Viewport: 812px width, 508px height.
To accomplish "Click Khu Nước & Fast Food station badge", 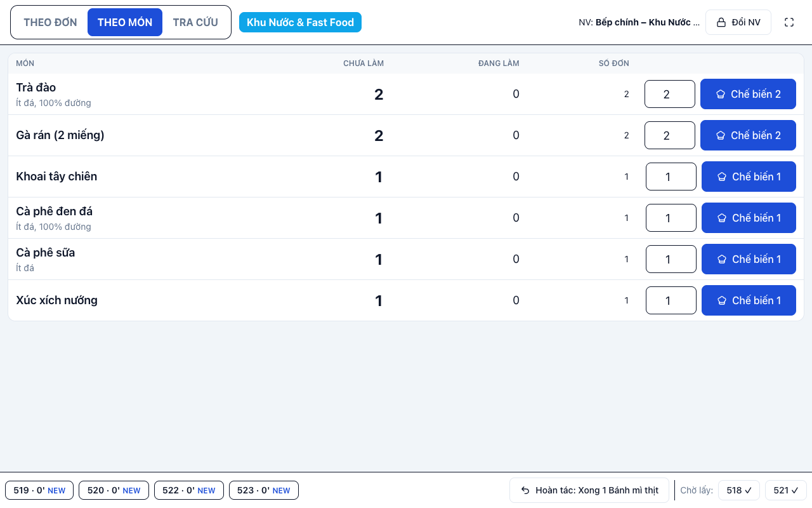I will click(x=300, y=22).
